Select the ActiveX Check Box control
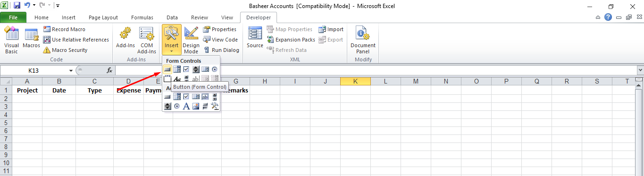The width and height of the screenshot is (644, 176). tap(186, 97)
